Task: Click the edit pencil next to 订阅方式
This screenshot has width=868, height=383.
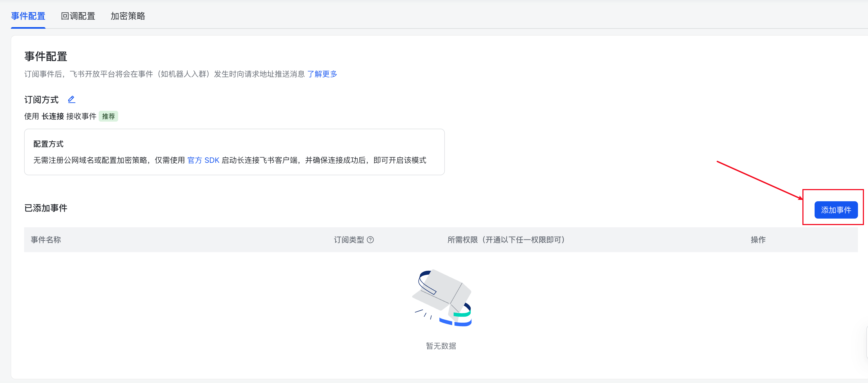Action: pos(72,99)
